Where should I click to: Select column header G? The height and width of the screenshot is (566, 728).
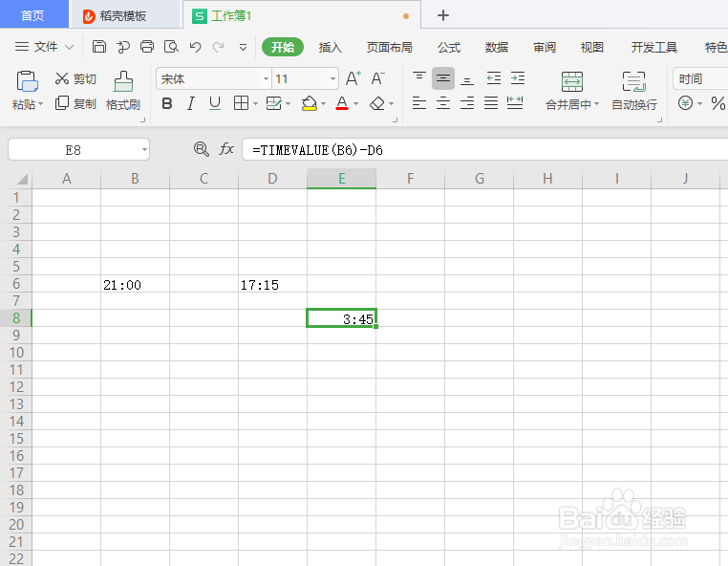click(479, 179)
